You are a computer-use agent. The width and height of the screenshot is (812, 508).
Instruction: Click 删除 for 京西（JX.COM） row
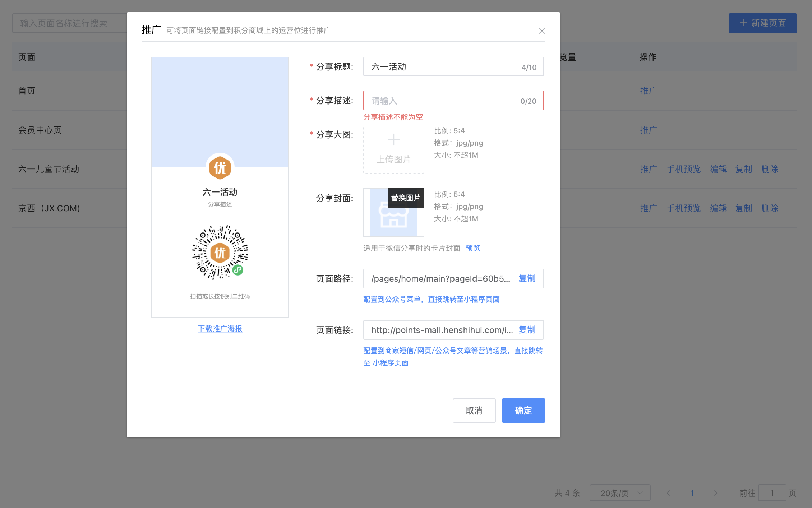(770, 208)
